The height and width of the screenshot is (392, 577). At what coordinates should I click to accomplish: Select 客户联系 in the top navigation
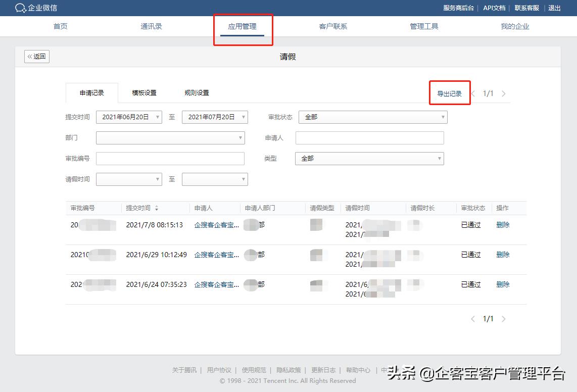333,26
